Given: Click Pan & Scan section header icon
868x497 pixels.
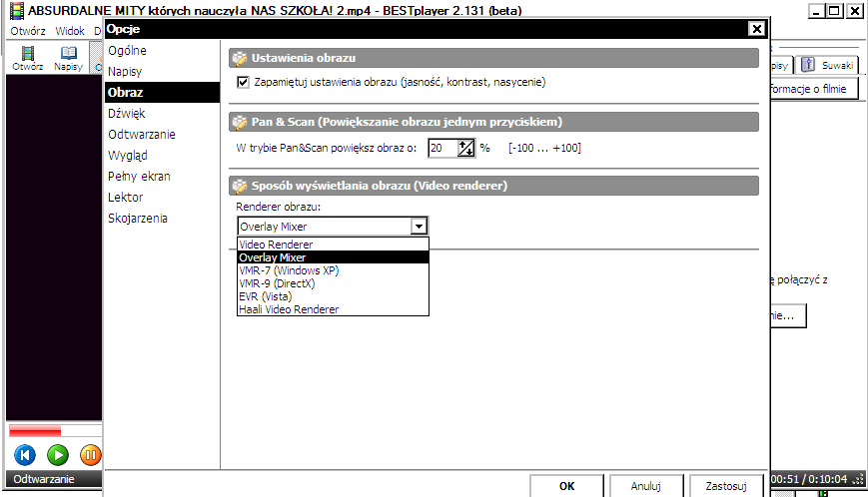Looking at the screenshot, I should pyautogui.click(x=240, y=122).
